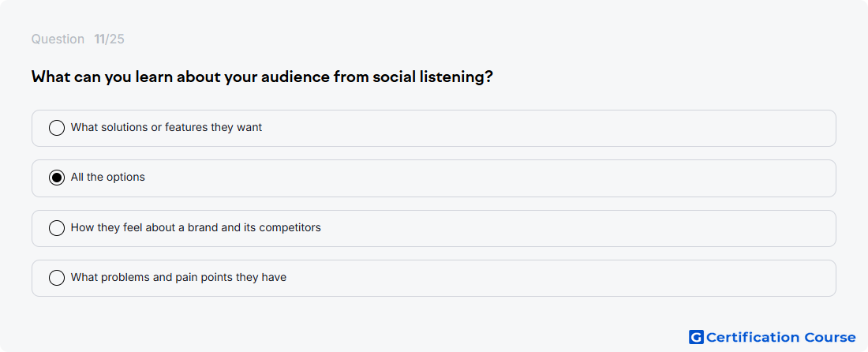This screenshot has width=868, height=352.
Task: Click the bold current question number 11
Action: coord(99,39)
